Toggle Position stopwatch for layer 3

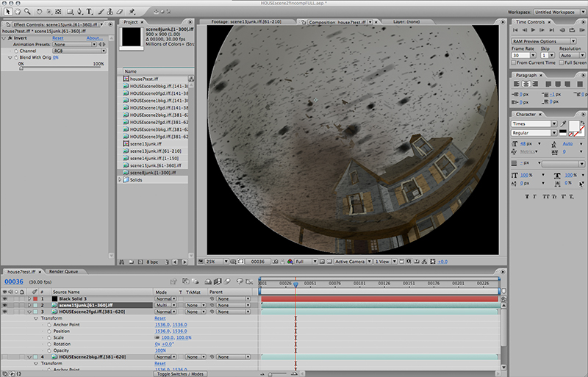tap(49, 331)
